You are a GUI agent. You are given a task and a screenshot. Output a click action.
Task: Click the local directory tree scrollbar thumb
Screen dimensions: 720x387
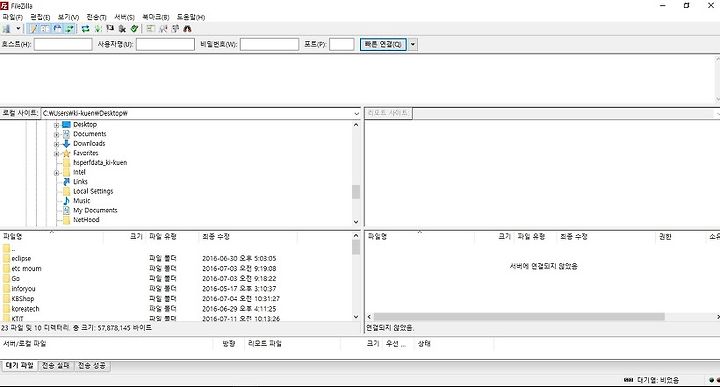(356, 192)
